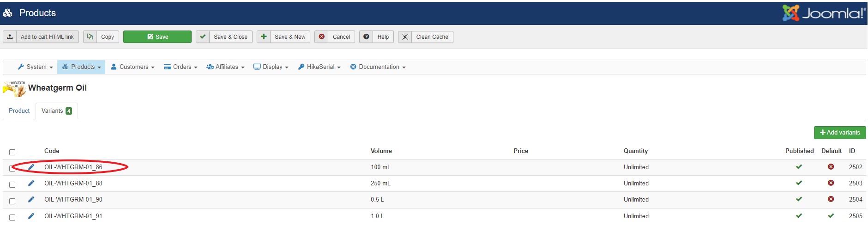
Task: Click the green Add variants button
Action: pyautogui.click(x=840, y=133)
